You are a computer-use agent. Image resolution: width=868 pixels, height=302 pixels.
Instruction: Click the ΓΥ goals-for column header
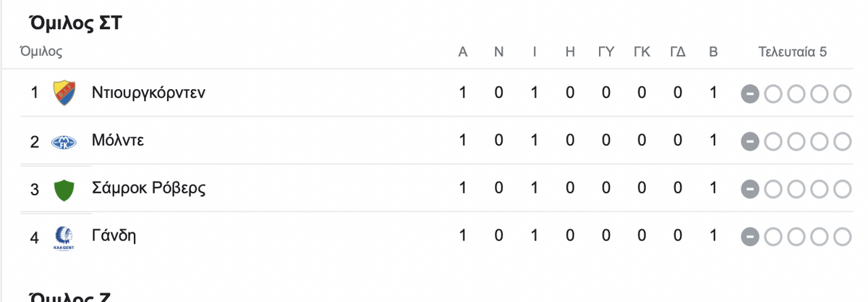(x=605, y=52)
